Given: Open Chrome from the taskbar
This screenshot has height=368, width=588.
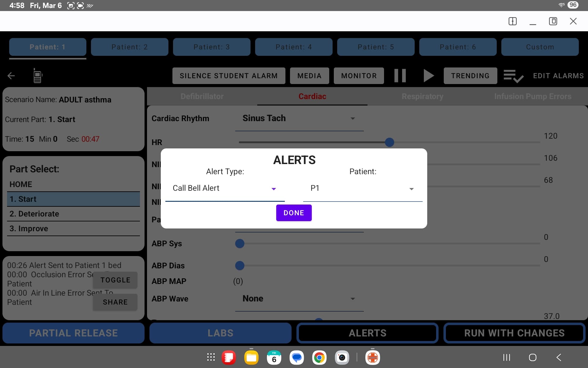Looking at the screenshot, I should (319, 357).
